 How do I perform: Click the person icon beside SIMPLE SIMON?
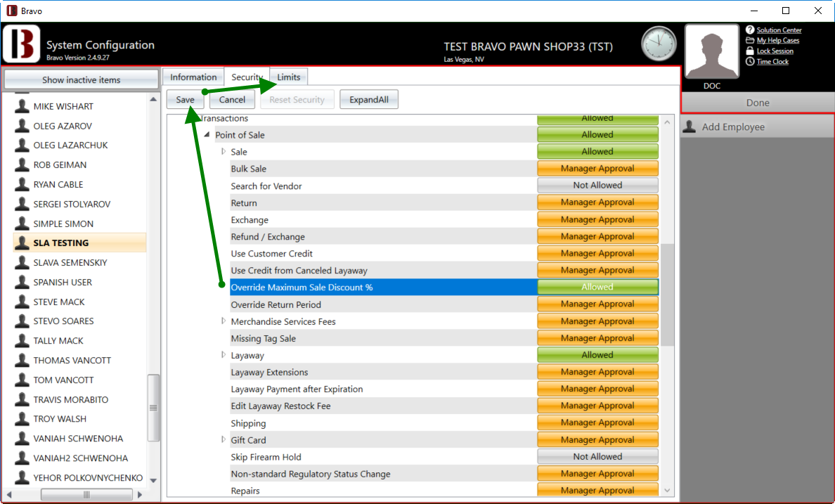(x=22, y=224)
